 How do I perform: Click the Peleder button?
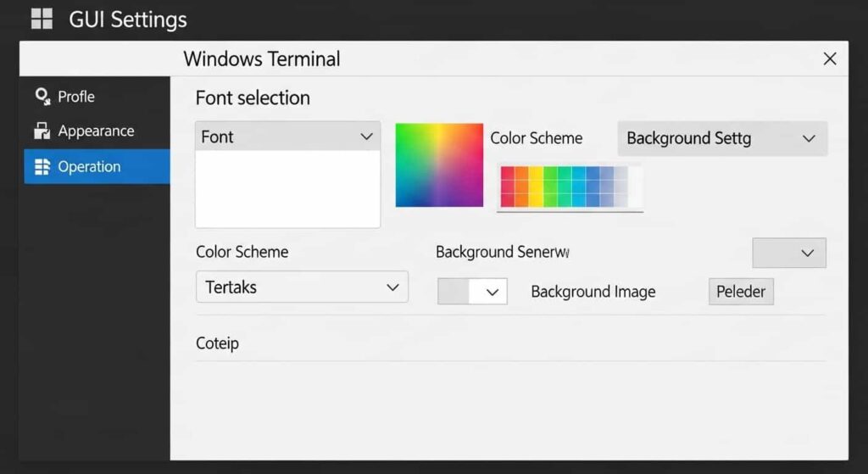click(741, 291)
